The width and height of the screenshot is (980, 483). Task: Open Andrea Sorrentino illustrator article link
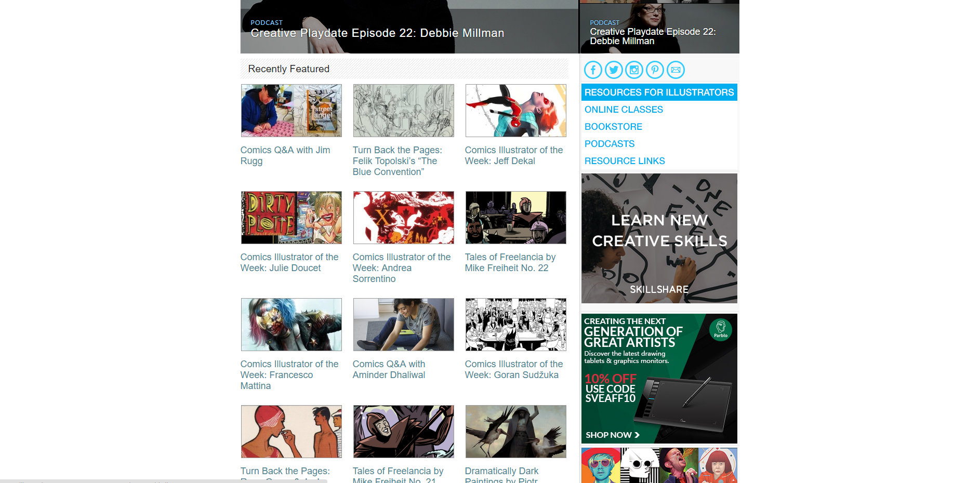coord(402,268)
